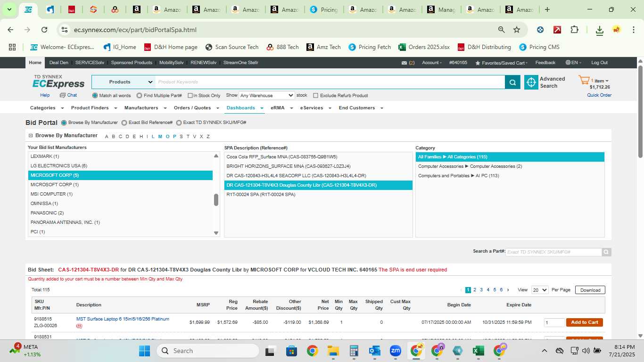
Task: Open the EN language dropdown
Action: coord(574,63)
